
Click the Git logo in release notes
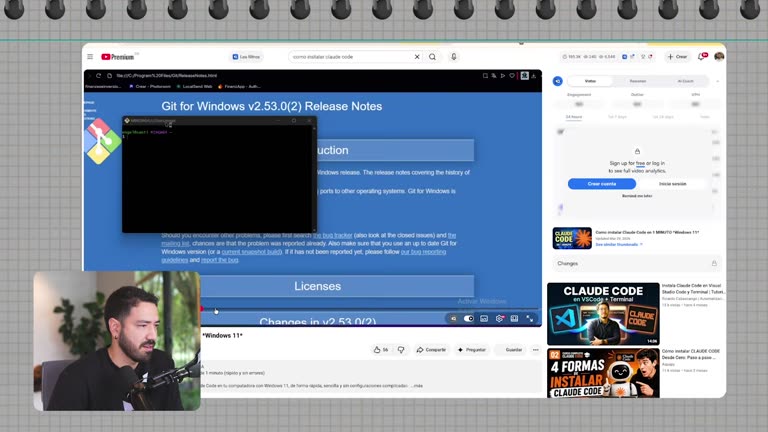tap(101, 141)
